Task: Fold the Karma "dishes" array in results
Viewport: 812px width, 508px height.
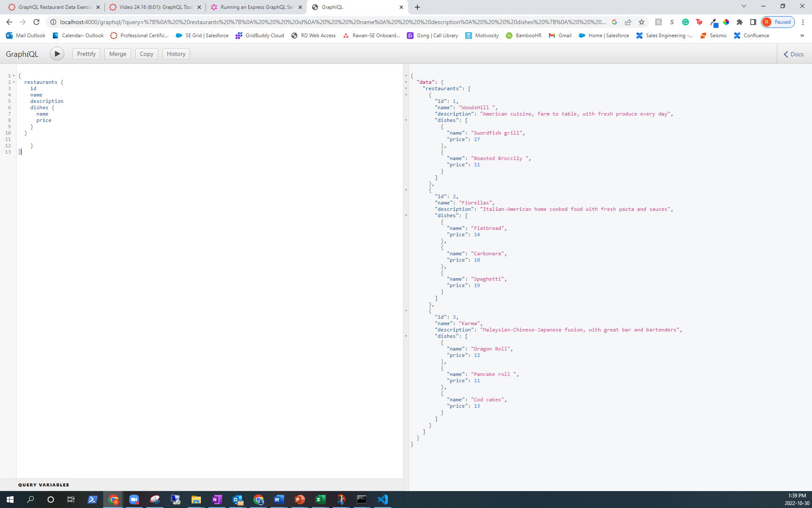Action: coord(406,336)
